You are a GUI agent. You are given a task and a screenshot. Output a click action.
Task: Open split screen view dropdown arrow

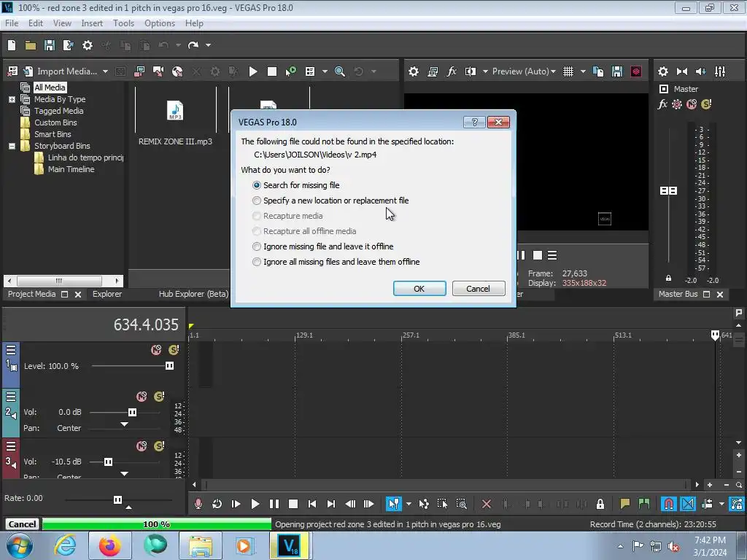(485, 71)
